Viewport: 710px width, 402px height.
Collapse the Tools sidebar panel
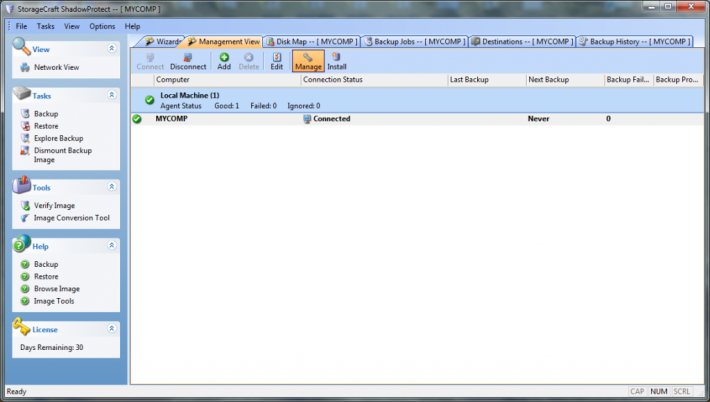coord(112,187)
